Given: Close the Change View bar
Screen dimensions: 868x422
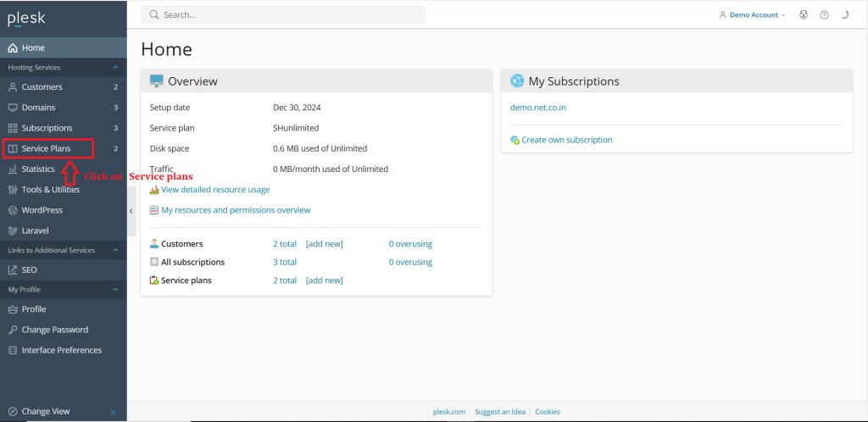Looking at the screenshot, I should (x=113, y=412).
